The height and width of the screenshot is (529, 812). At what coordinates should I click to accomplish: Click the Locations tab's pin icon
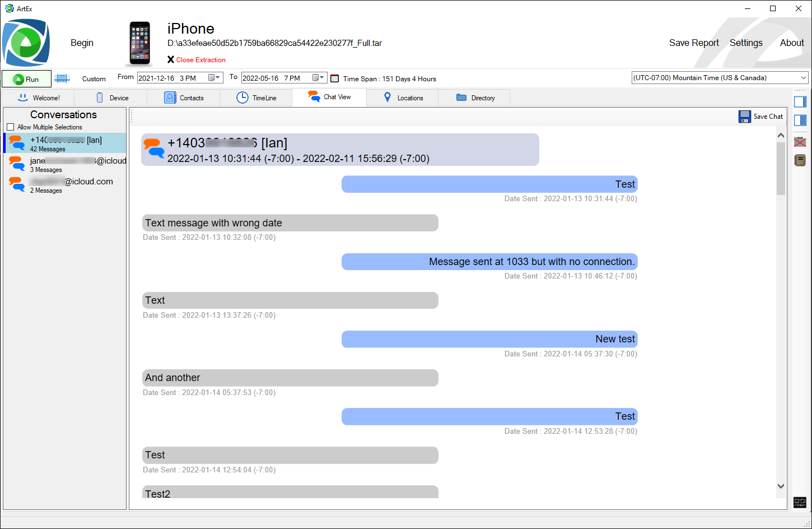pos(387,98)
